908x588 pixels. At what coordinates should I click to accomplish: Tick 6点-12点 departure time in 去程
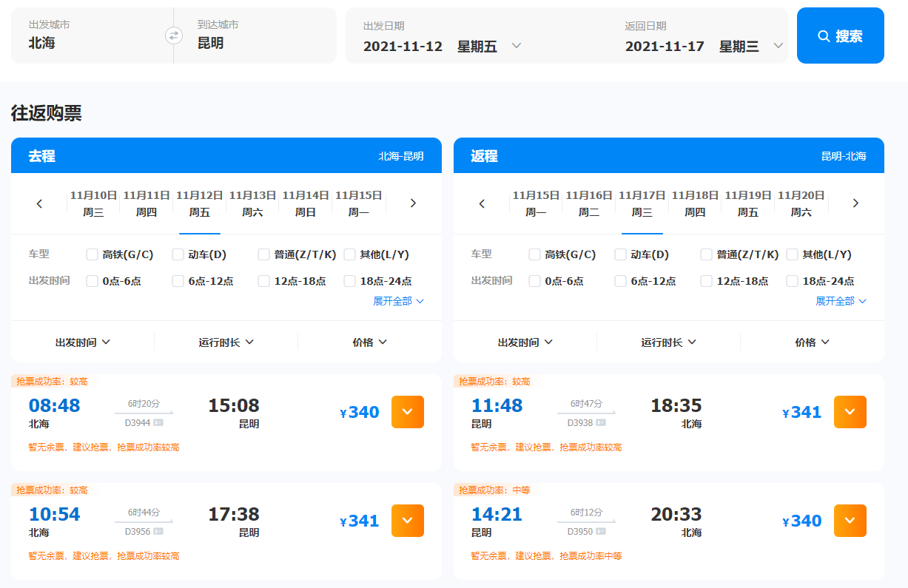click(178, 281)
